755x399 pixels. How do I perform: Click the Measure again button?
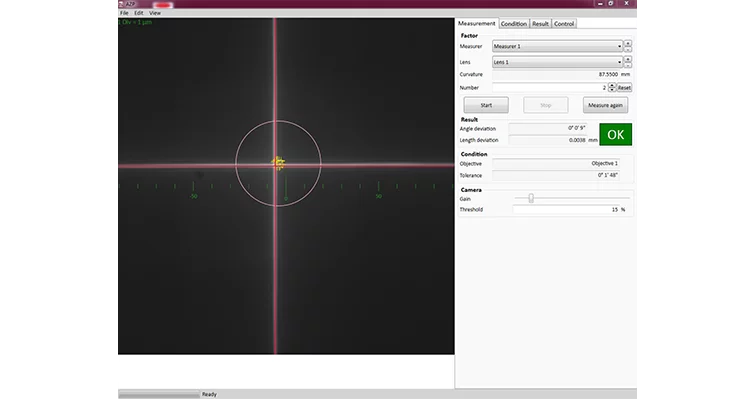pyautogui.click(x=605, y=105)
